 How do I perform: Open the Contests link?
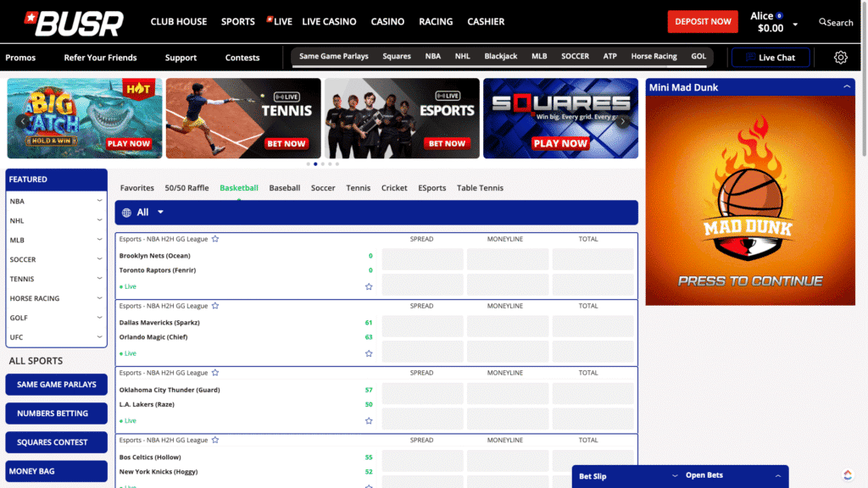tap(242, 58)
